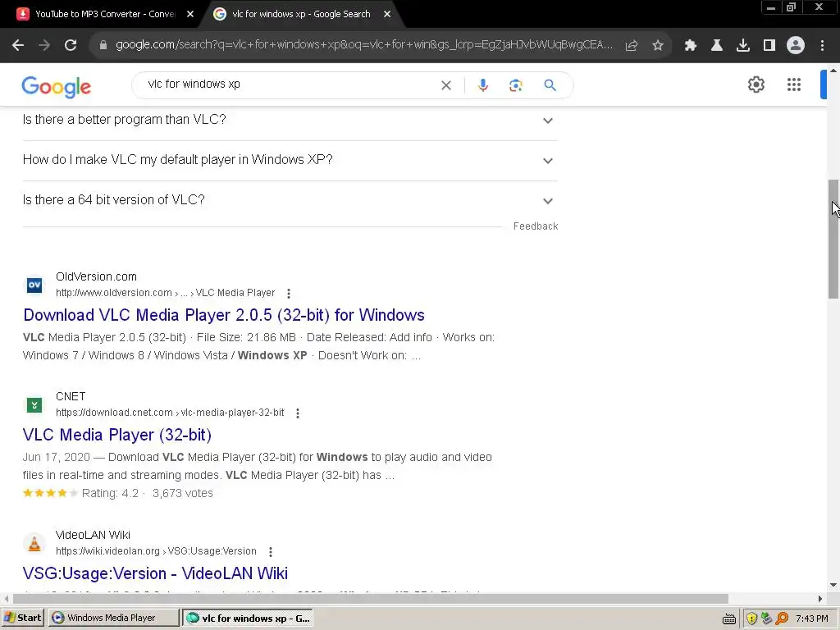
Task: Click the vertical scrollbar thumb
Action: point(833,239)
